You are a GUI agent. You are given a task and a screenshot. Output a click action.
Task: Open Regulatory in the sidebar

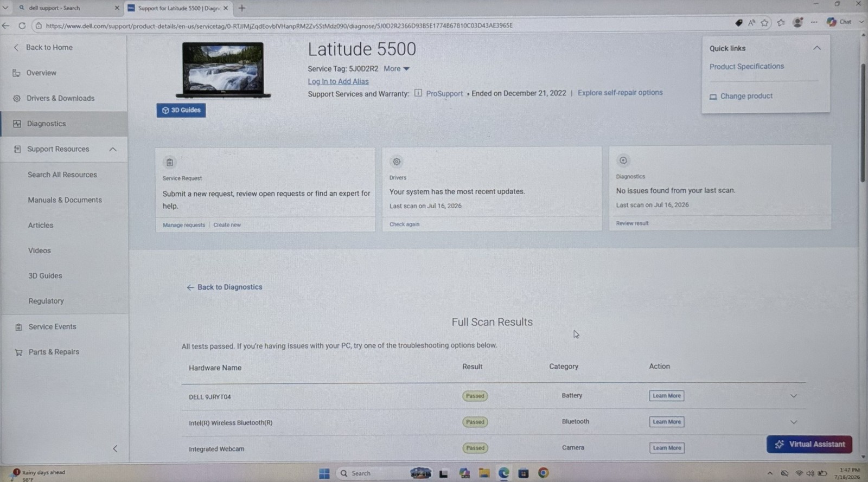46,301
